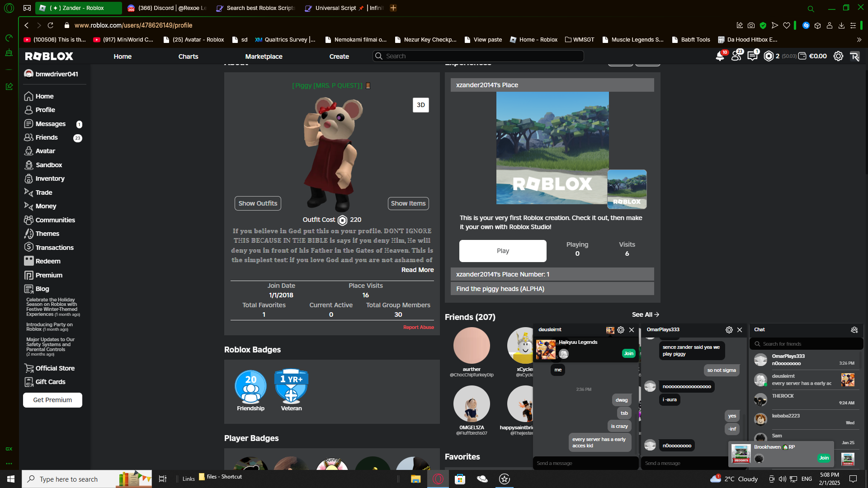This screenshot has height=488, width=868.
Task: Open the deusleirnt chat settings gear
Action: [x=621, y=330]
